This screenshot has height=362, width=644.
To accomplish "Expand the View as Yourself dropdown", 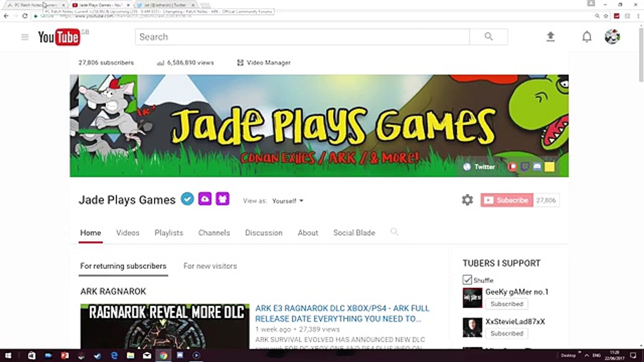I will (x=287, y=201).
